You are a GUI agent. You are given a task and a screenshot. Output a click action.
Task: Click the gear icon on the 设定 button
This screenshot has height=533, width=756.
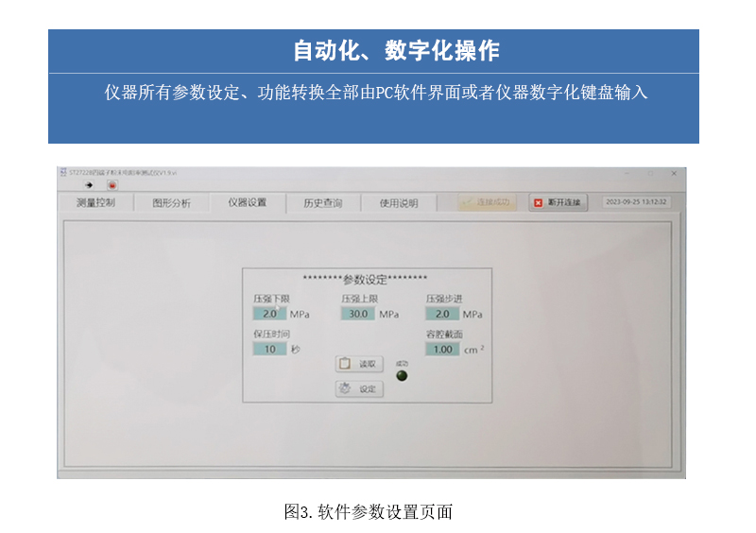[x=346, y=388]
